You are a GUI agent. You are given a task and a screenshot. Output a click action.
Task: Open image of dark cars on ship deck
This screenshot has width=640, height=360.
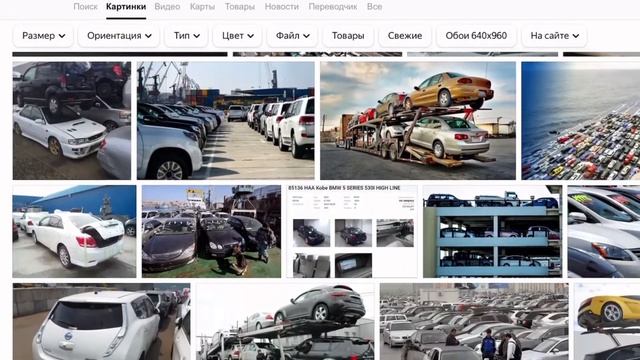coord(211,231)
